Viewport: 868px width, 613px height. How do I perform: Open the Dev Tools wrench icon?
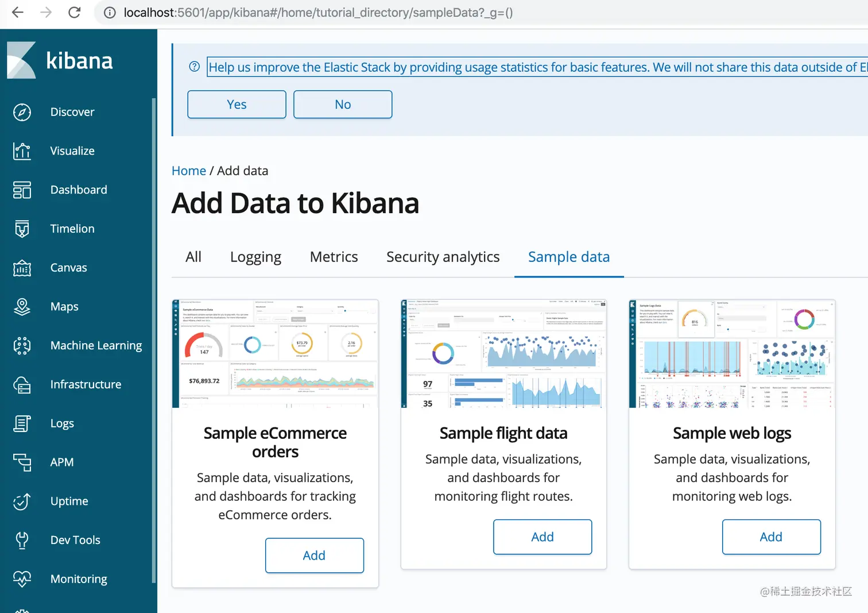click(x=22, y=540)
